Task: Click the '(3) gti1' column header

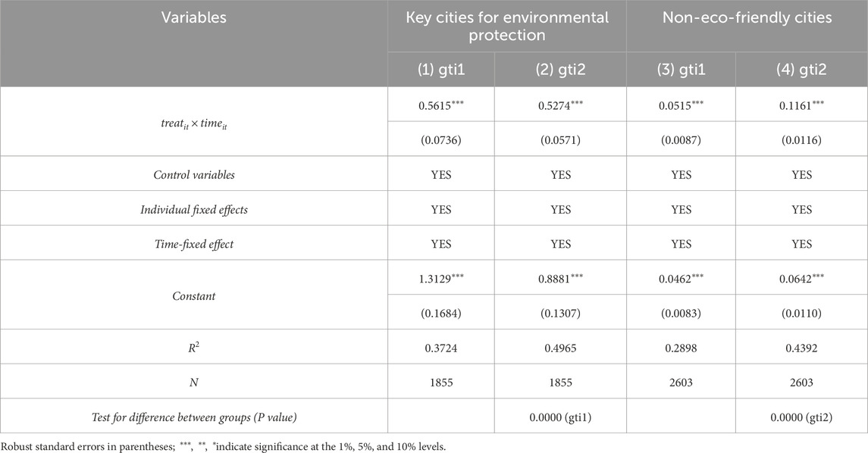Action: point(682,69)
